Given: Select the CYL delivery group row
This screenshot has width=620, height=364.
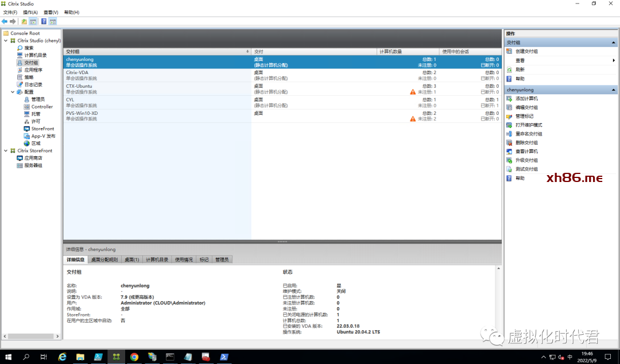Looking at the screenshot, I should pyautogui.click(x=282, y=102).
